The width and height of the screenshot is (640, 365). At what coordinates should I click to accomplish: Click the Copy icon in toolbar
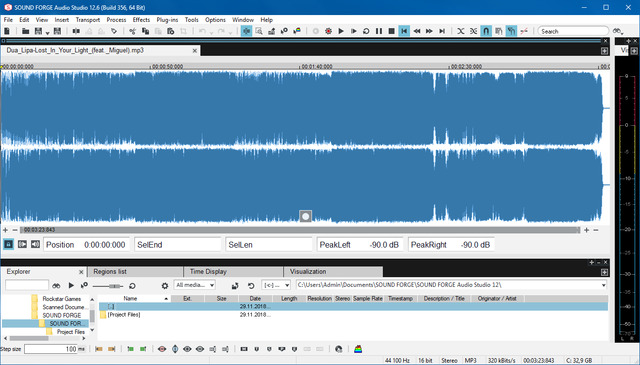[x=145, y=31]
